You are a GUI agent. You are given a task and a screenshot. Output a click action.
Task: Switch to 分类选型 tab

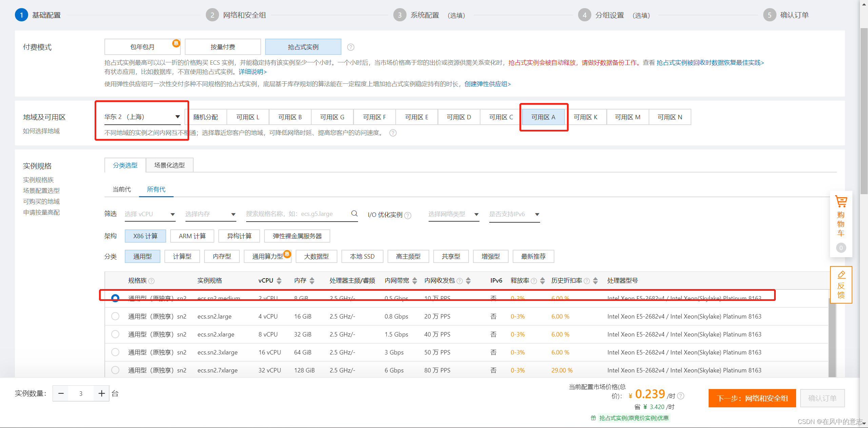pyautogui.click(x=125, y=165)
